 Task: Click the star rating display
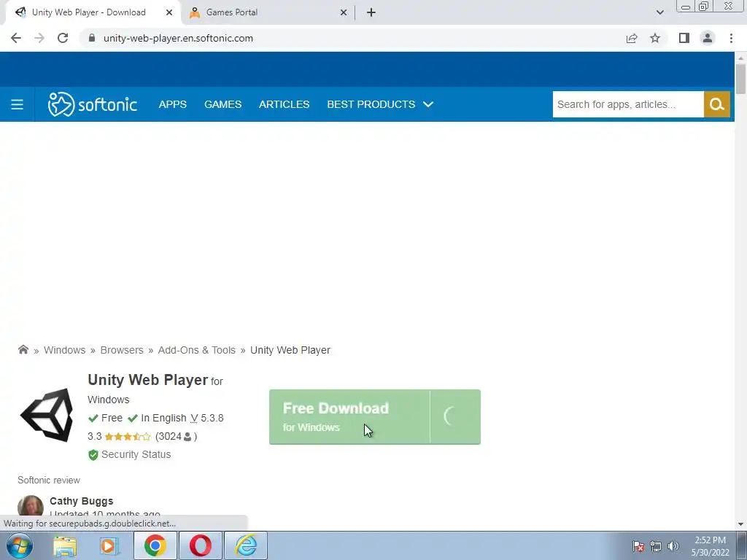(x=127, y=436)
